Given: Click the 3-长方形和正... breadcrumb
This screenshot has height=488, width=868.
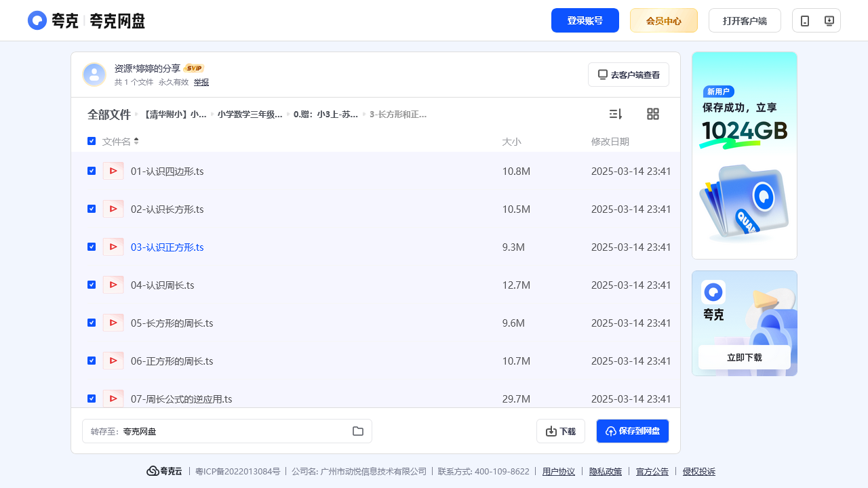Looking at the screenshot, I should point(398,115).
